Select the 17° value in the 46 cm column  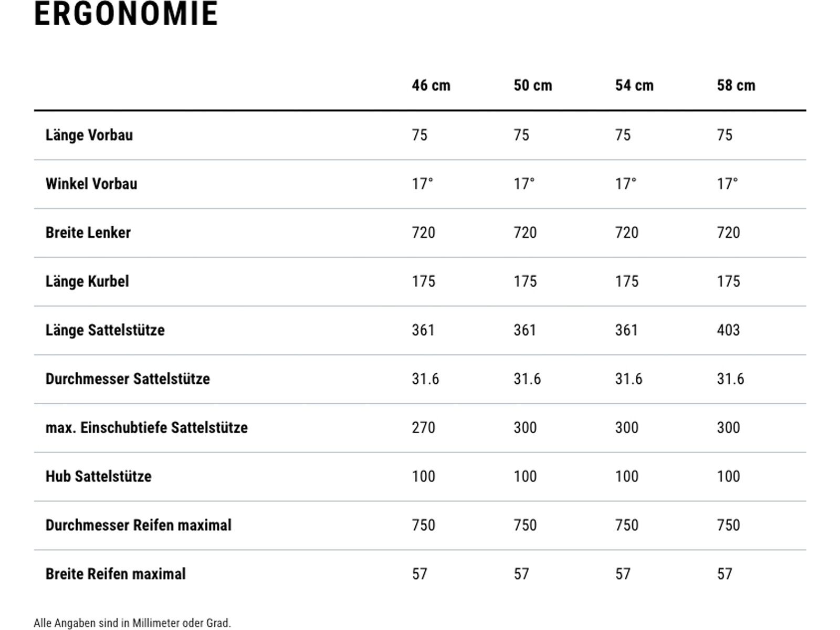[423, 184]
